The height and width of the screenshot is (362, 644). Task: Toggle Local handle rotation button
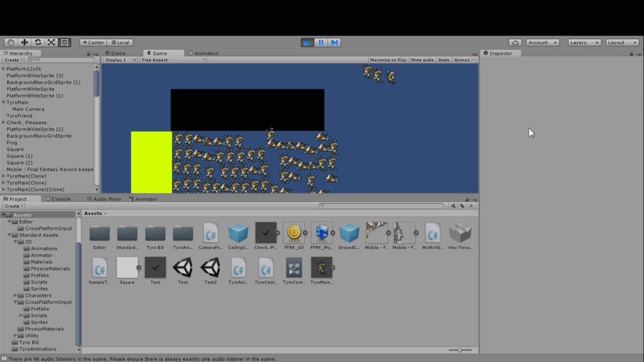click(x=120, y=43)
